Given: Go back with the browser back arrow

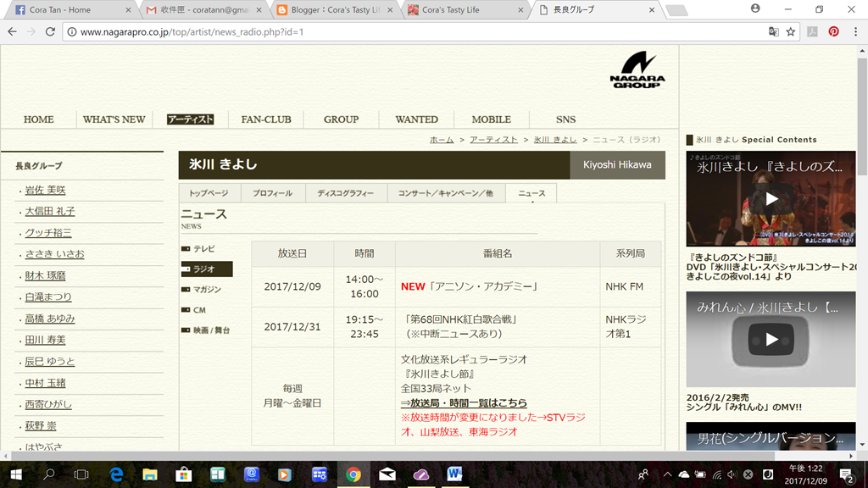Looking at the screenshot, I should click(12, 31).
